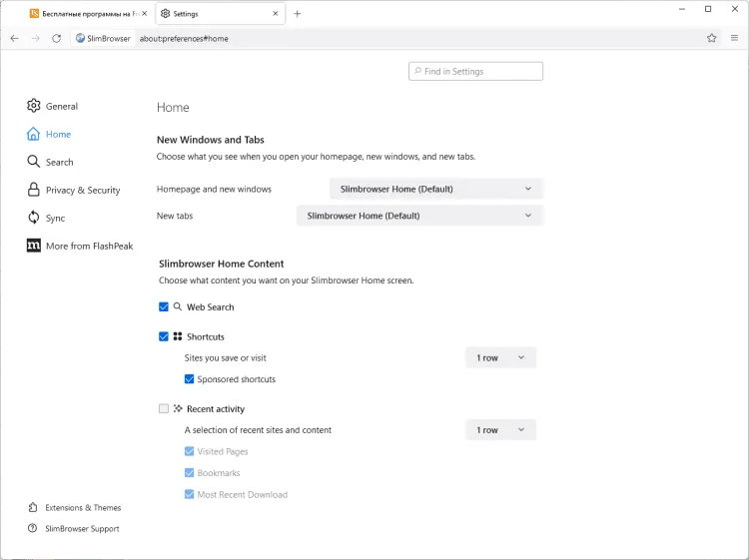This screenshot has height=560, width=749.
Task: Uncheck the Web Search checkbox
Action: pos(164,307)
